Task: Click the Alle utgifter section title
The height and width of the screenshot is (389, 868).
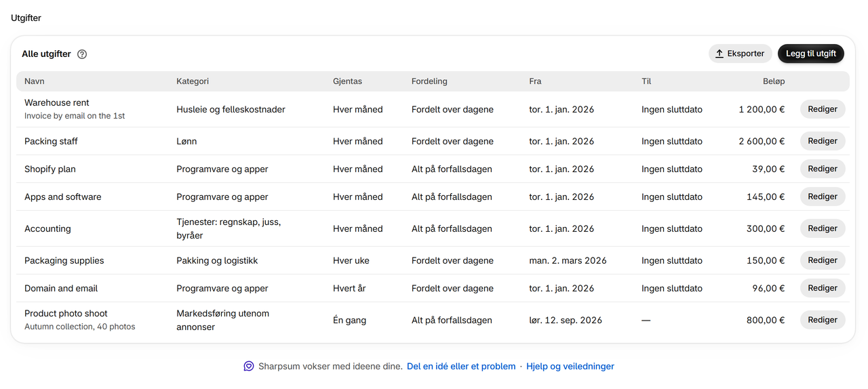Action: click(46, 54)
